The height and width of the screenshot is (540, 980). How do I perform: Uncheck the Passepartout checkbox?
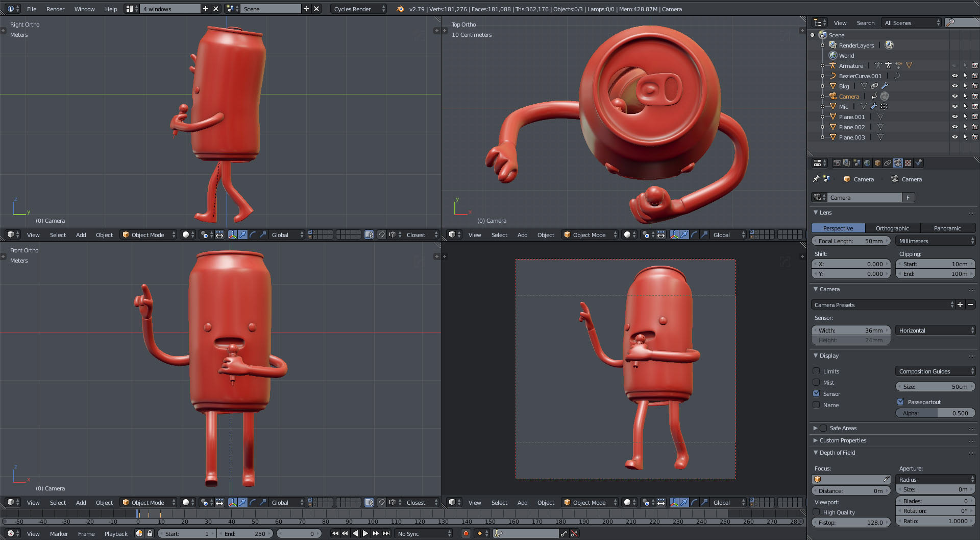(x=900, y=402)
